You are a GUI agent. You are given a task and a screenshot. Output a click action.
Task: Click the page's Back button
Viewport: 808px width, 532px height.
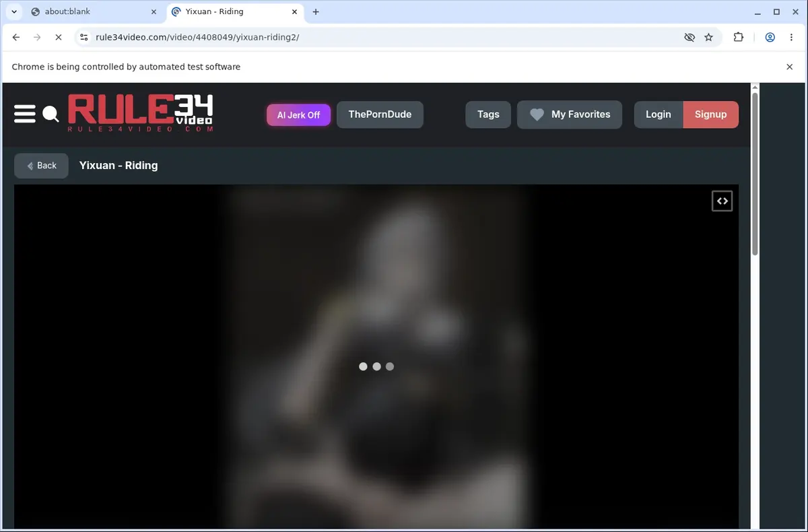click(x=41, y=166)
